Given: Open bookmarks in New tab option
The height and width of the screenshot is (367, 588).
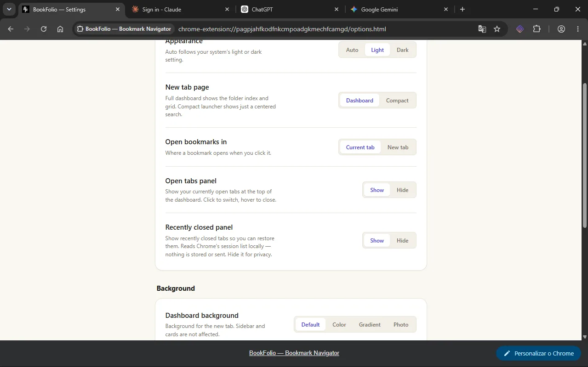Looking at the screenshot, I should tap(398, 147).
